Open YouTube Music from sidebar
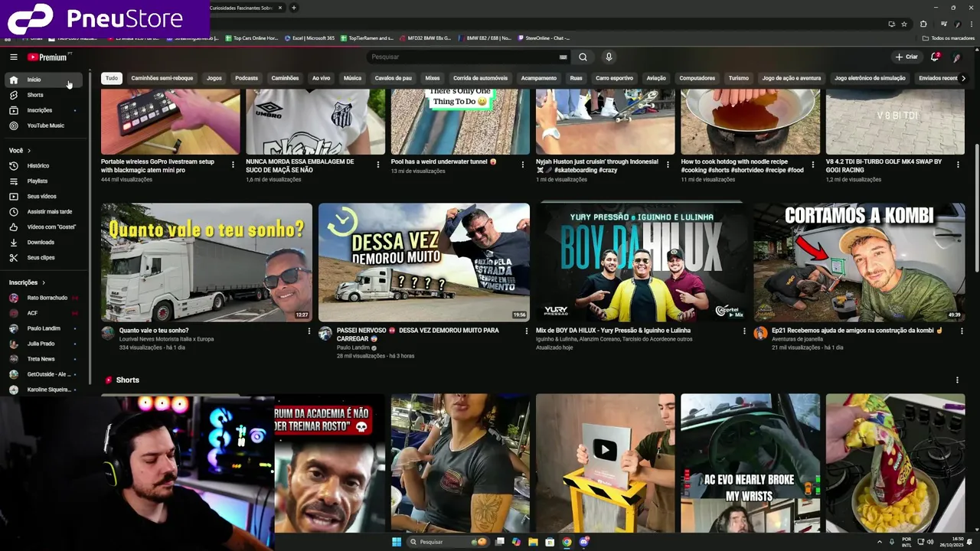Screen dimensions: 980x551 pos(45,126)
